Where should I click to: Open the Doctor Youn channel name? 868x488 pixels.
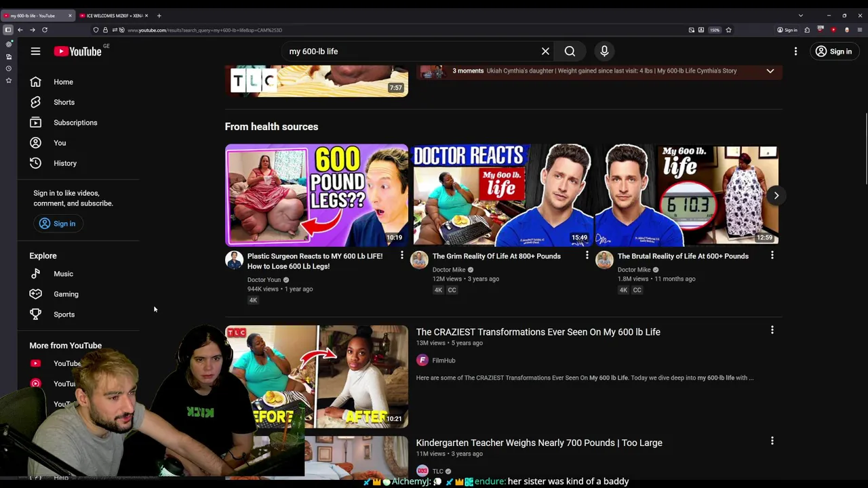coord(264,280)
